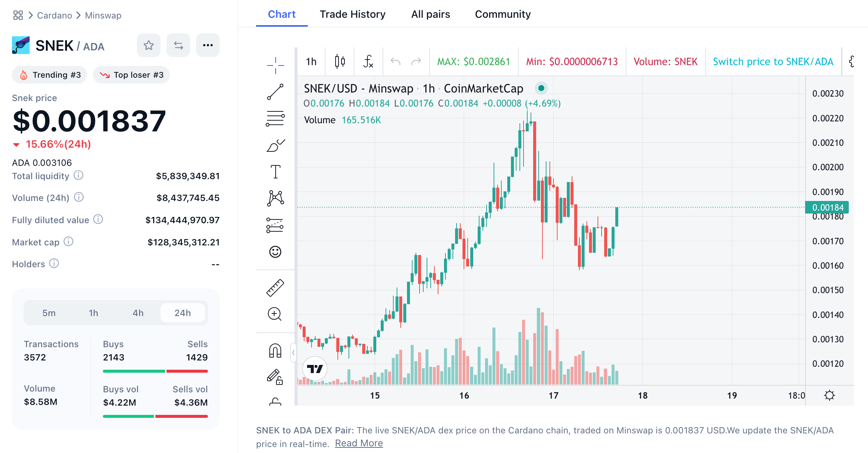Click the Buys vol versus Sells vol bar

[155, 416]
